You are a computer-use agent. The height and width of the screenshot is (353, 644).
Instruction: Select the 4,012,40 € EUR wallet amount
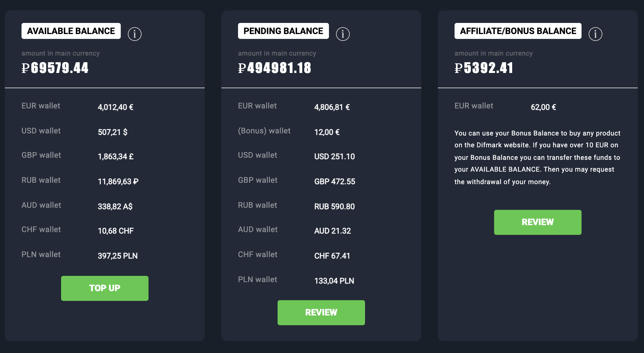(116, 107)
